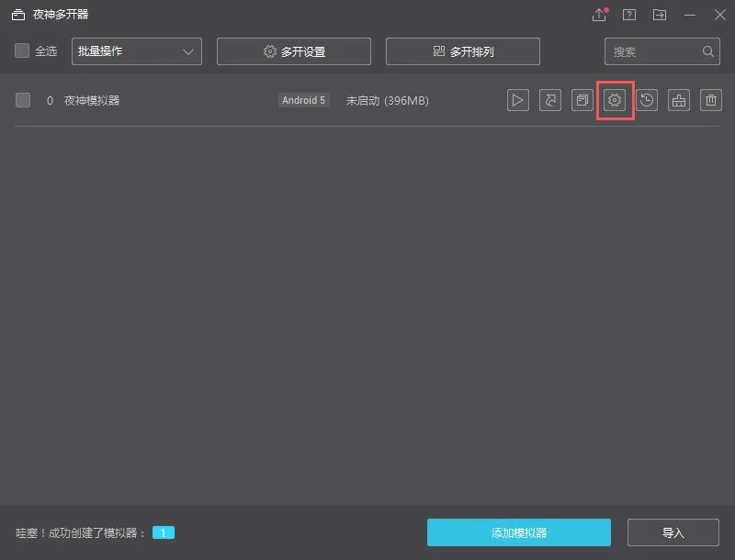Screen dimensions: 735x560
Task: Click the 未启动 (396MB) status text
Action: pos(387,101)
